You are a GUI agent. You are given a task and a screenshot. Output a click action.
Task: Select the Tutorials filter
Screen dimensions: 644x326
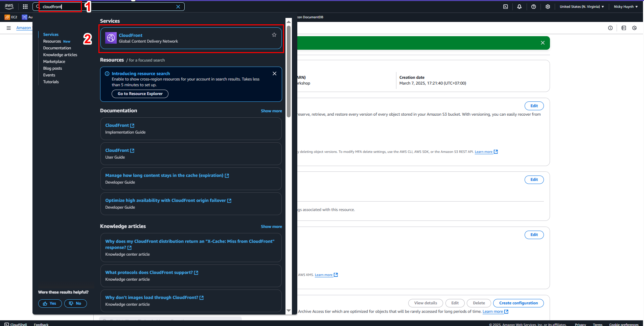click(51, 82)
